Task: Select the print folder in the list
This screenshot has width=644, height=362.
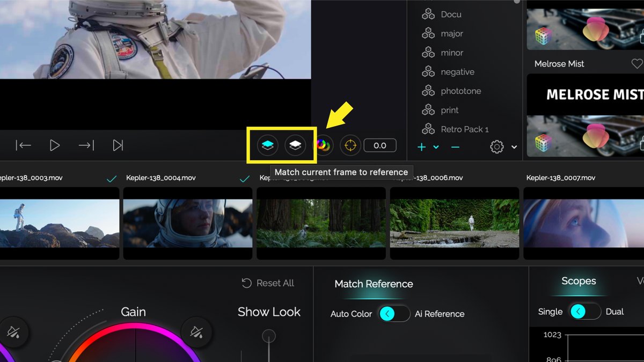Action: point(450,110)
